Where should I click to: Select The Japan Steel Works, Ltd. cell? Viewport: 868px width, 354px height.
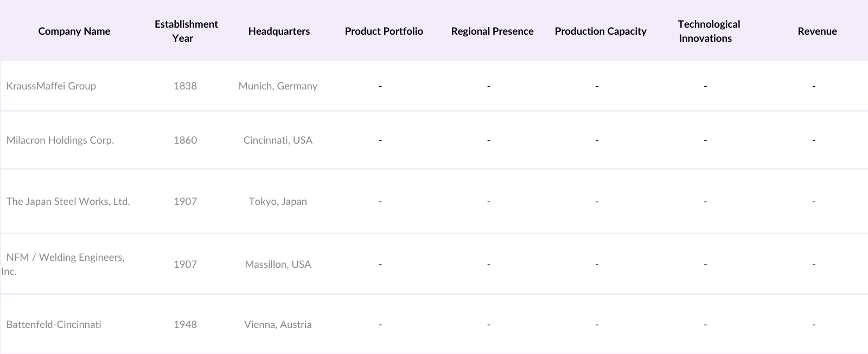click(x=68, y=201)
